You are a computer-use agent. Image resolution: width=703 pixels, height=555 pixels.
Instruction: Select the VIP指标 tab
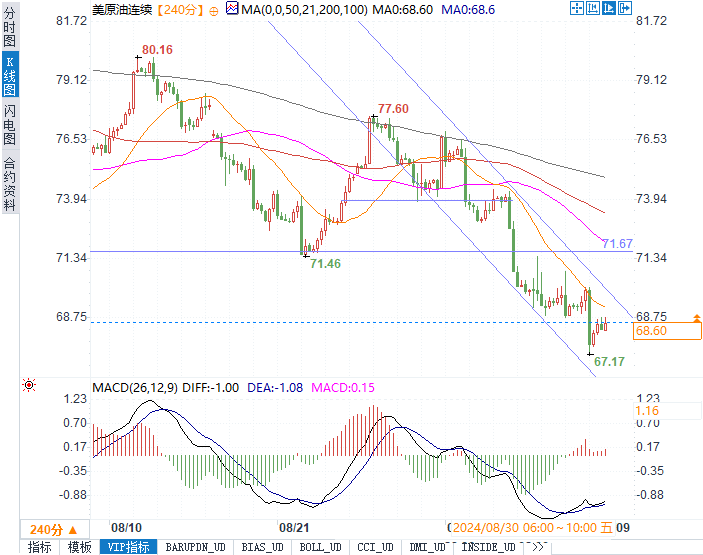129,547
